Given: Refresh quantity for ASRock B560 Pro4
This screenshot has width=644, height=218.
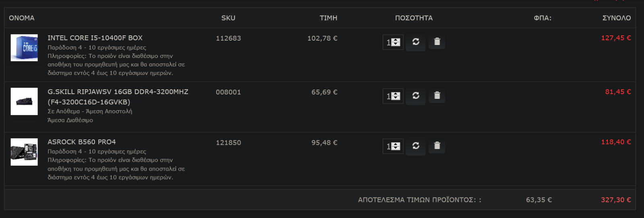Looking at the screenshot, I should 416,146.
